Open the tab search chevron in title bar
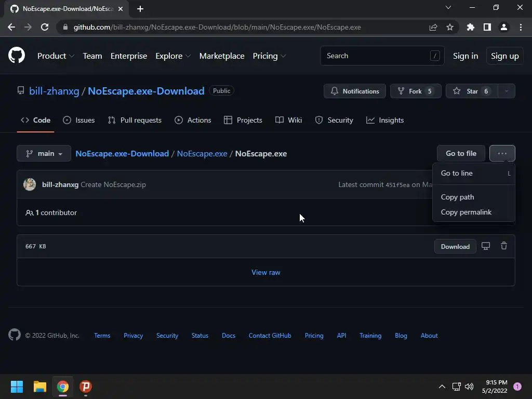 click(448, 7)
